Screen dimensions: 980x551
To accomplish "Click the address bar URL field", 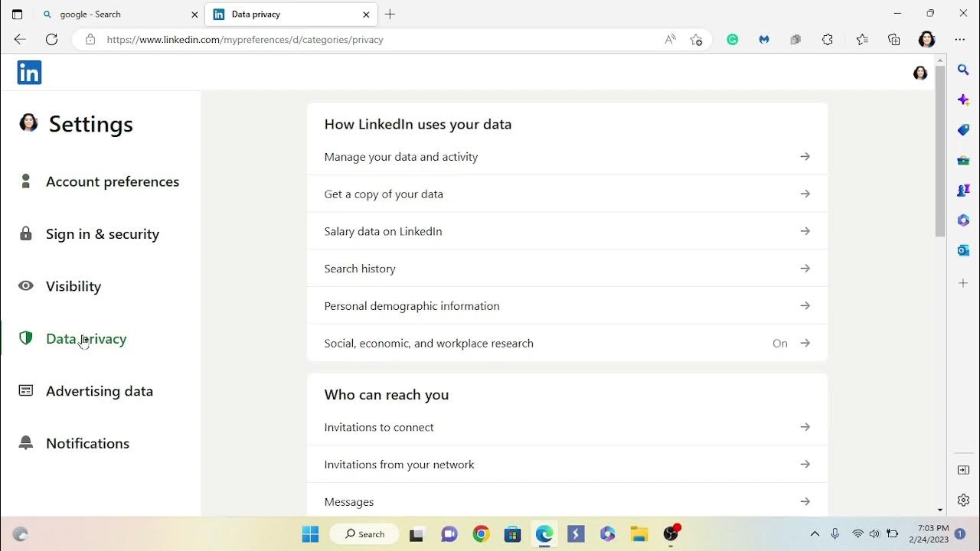I will click(x=383, y=40).
